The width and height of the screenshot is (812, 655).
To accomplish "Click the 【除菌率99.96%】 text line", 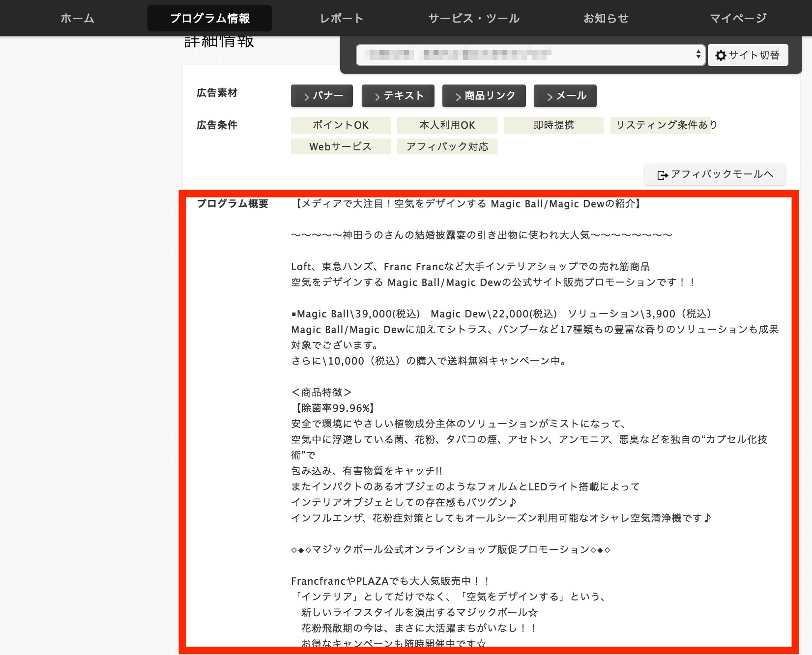I will [x=335, y=408].
